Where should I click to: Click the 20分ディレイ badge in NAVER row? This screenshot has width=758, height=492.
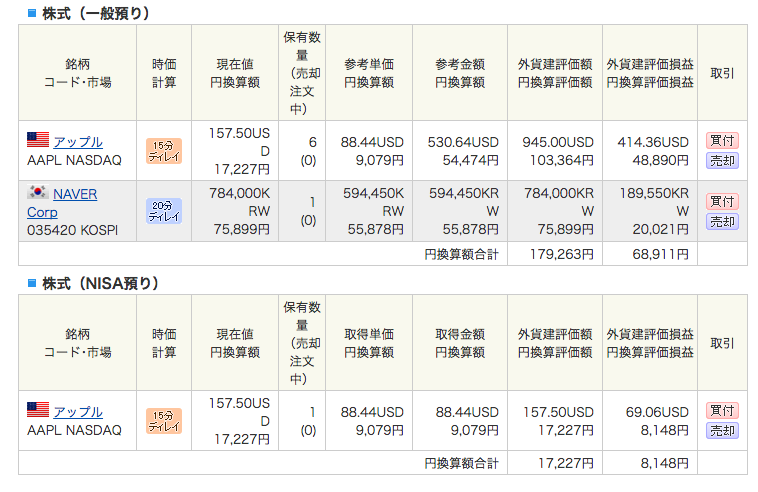tap(164, 211)
